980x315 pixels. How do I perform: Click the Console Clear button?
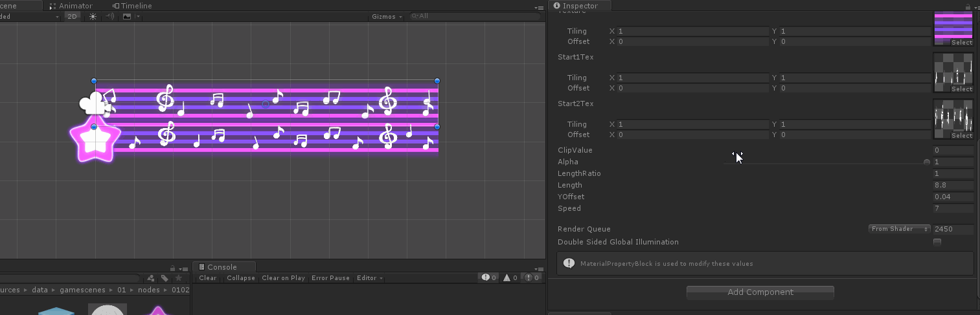click(208, 278)
